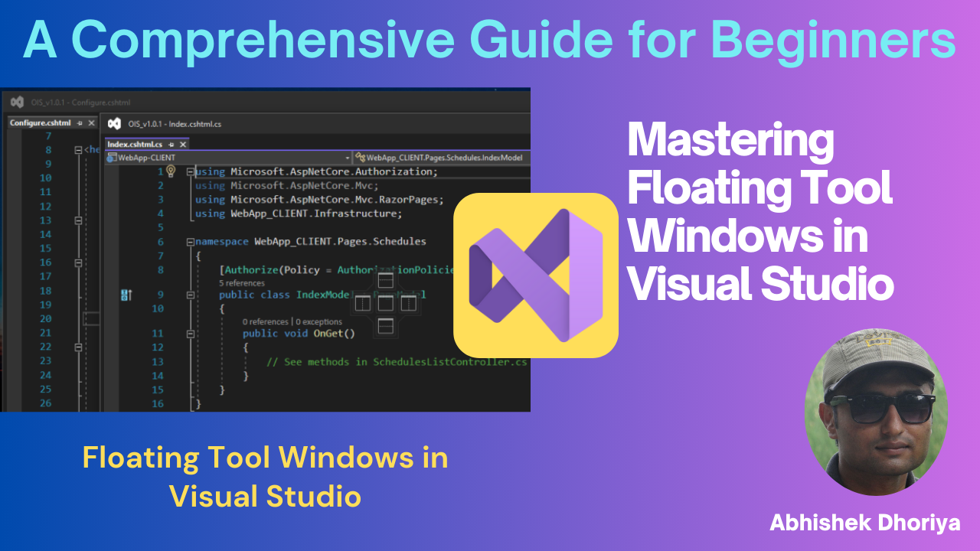The height and width of the screenshot is (551, 980).
Task: Click line number 16 in Index.cshtml.cs
Action: tap(157, 404)
